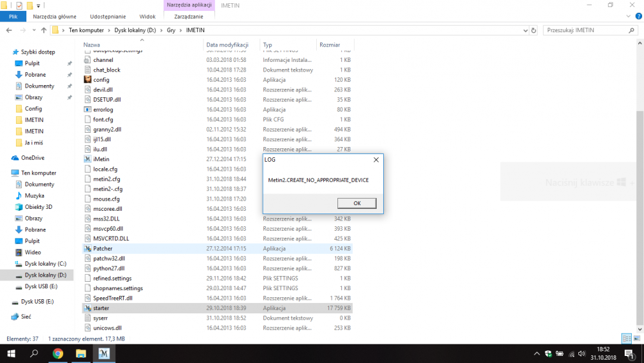Select the chat_block text document

tap(107, 70)
